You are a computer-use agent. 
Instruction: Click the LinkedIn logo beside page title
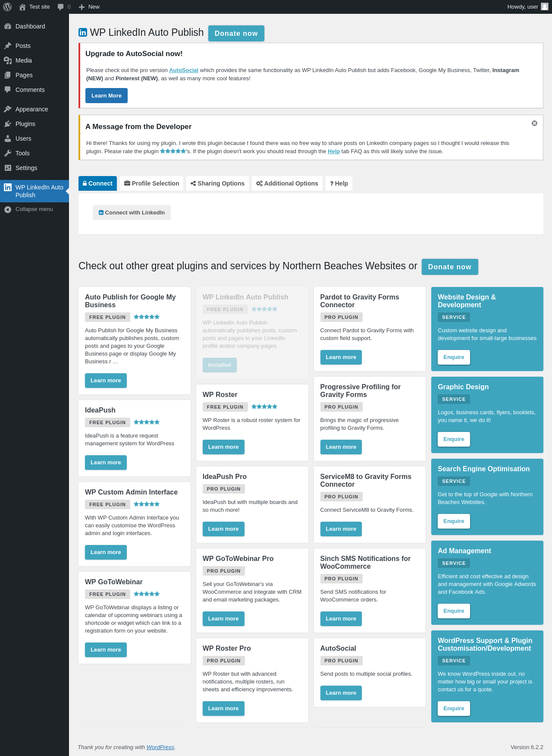click(83, 32)
